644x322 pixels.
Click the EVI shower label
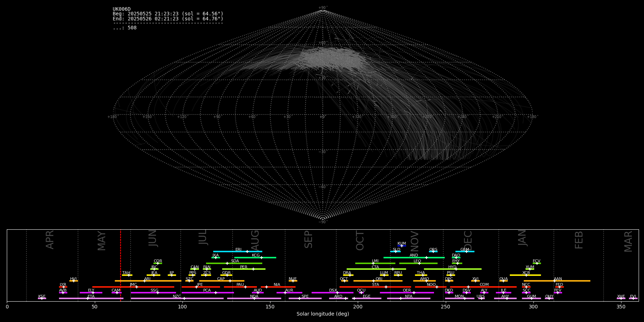[x=633, y=297]
